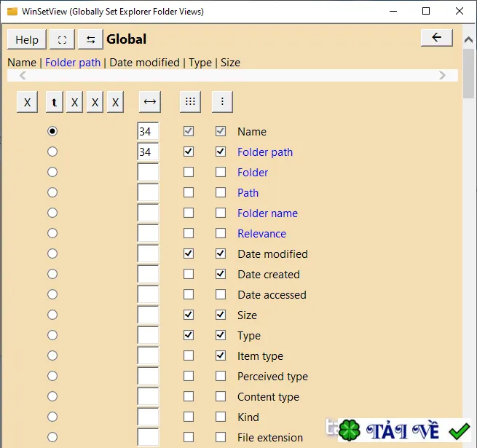The width and height of the screenshot is (477, 448).
Task: Click the Folder path row label
Action: coord(265,152)
